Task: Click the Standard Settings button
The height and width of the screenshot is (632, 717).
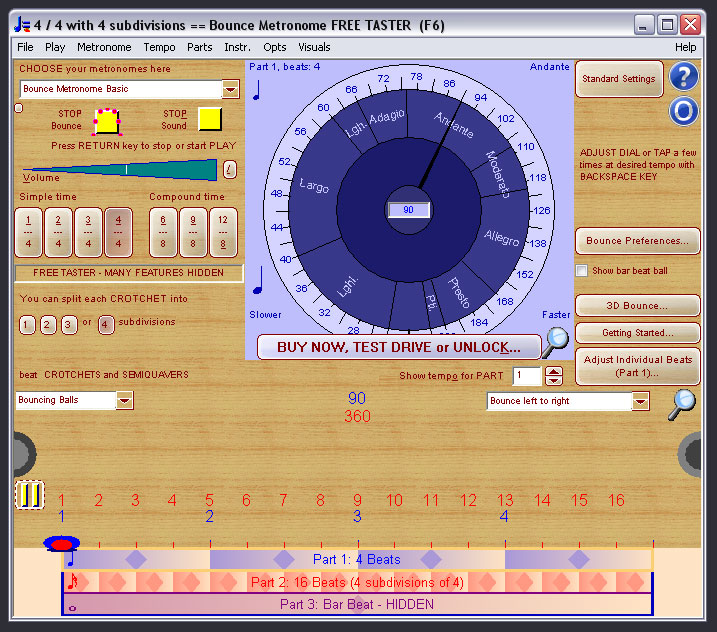Action: click(619, 79)
